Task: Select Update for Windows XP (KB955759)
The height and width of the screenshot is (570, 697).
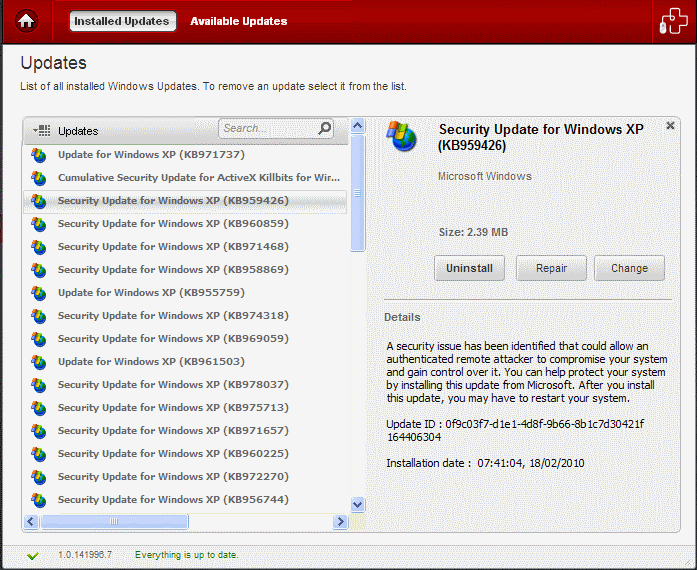Action: click(x=185, y=293)
